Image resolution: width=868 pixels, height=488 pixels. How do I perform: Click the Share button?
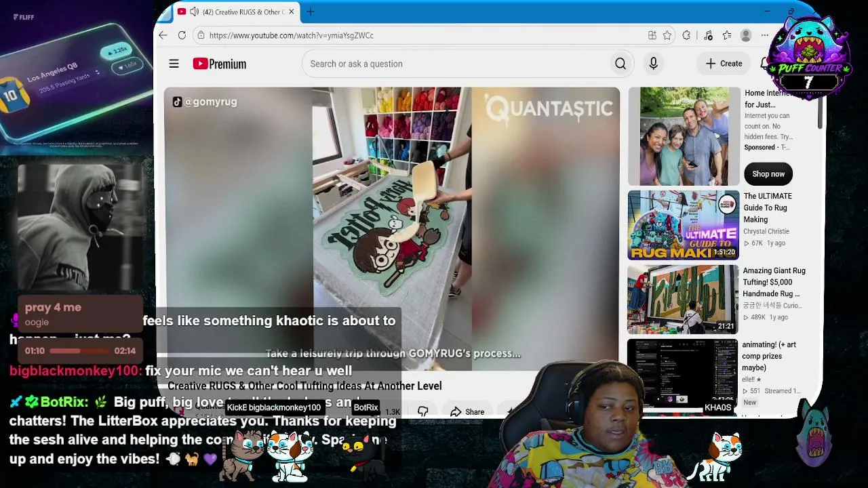point(467,411)
